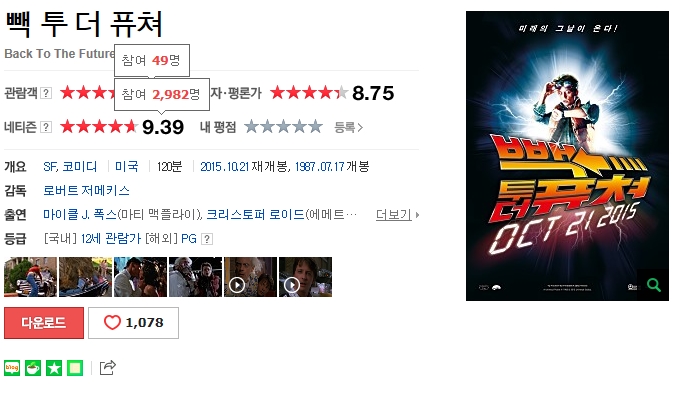Open the 로버트 저메키스 director link
The image size is (677, 400).
[x=86, y=190]
